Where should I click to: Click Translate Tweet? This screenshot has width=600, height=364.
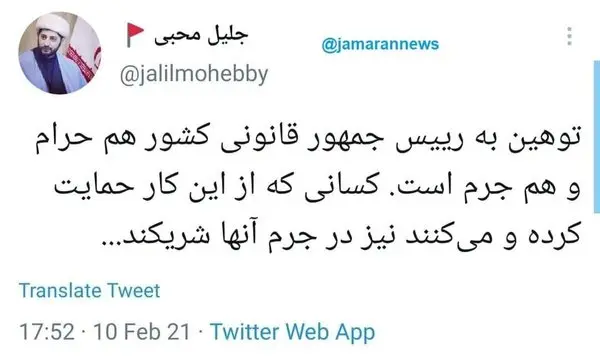point(90,291)
